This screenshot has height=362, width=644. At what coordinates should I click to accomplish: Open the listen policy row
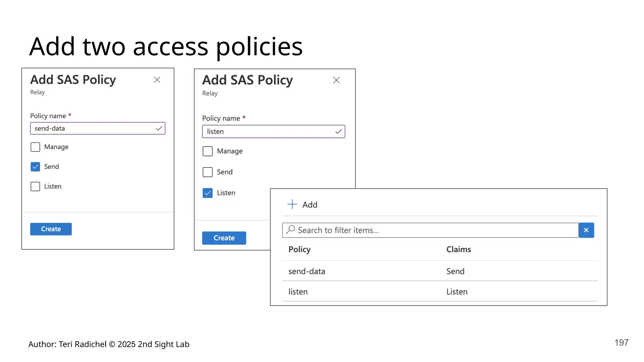[x=440, y=291]
